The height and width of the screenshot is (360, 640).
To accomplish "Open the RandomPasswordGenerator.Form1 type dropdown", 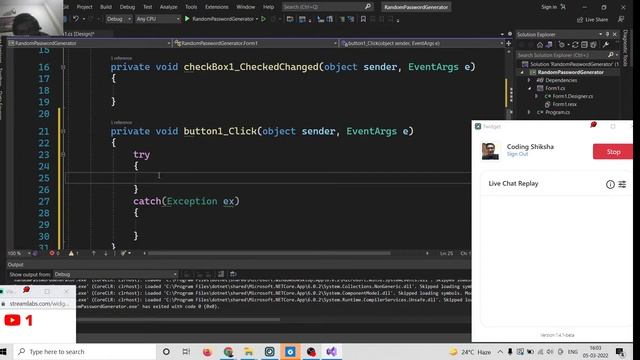I will click(x=256, y=43).
